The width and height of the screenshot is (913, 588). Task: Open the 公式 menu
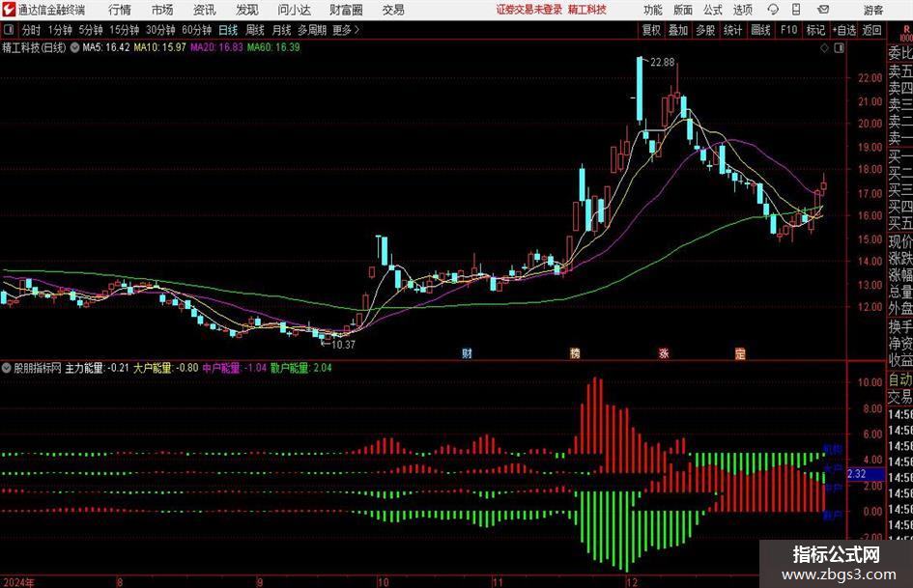(713, 10)
